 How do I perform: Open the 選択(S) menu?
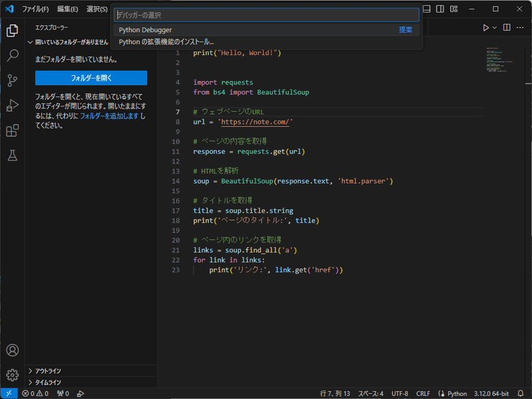click(x=97, y=9)
